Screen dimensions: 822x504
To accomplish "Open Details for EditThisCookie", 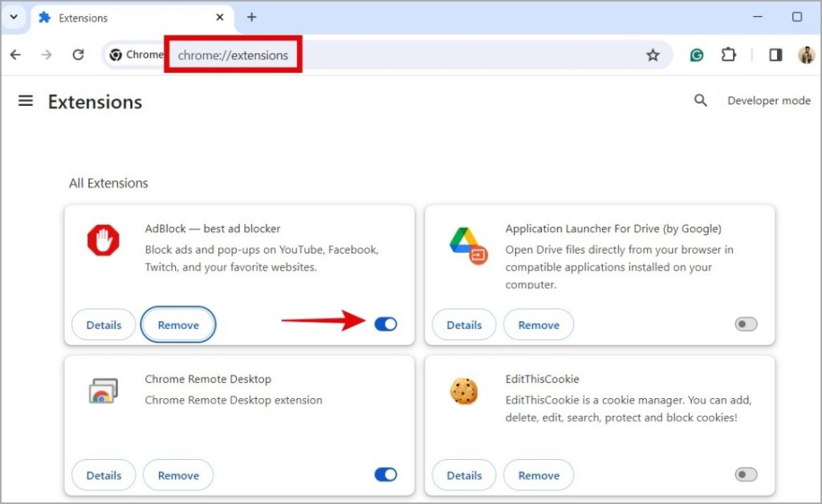I will click(464, 475).
